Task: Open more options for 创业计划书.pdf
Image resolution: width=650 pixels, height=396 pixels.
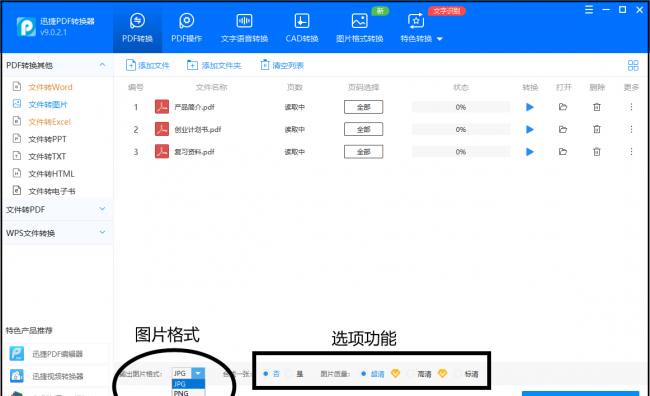Action: [x=631, y=129]
